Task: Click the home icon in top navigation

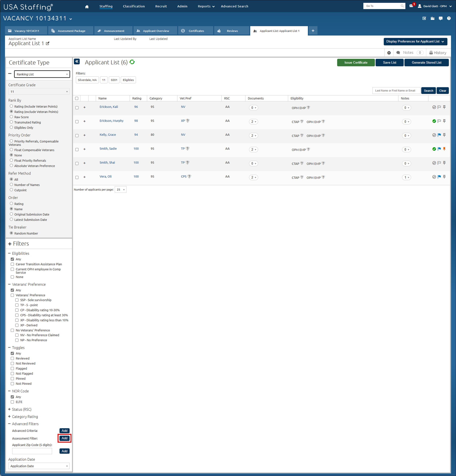Action: coord(87,7)
